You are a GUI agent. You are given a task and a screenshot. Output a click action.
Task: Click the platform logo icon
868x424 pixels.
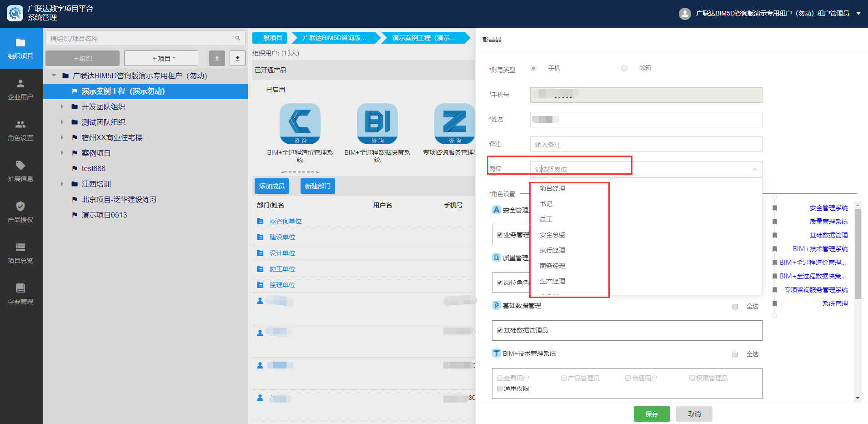click(15, 13)
